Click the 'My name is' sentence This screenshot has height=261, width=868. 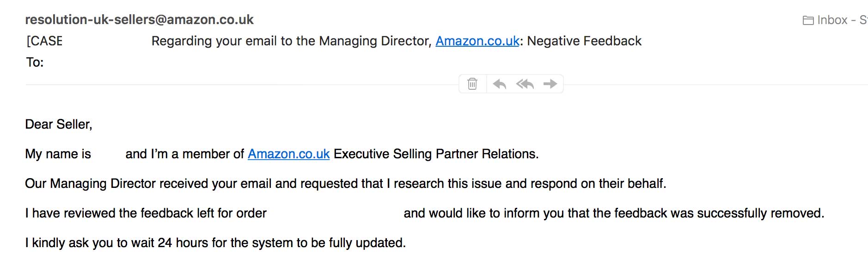(x=58, y=154)
